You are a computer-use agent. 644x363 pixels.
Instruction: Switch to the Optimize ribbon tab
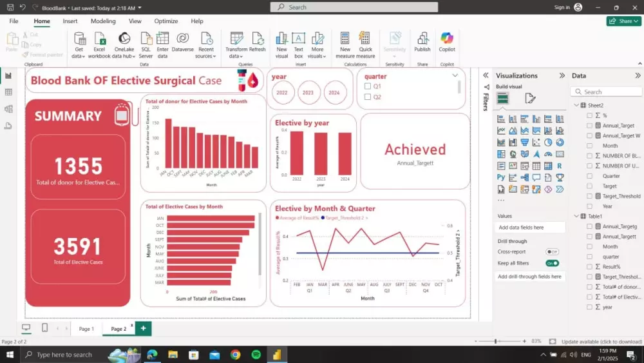point(166,21)
